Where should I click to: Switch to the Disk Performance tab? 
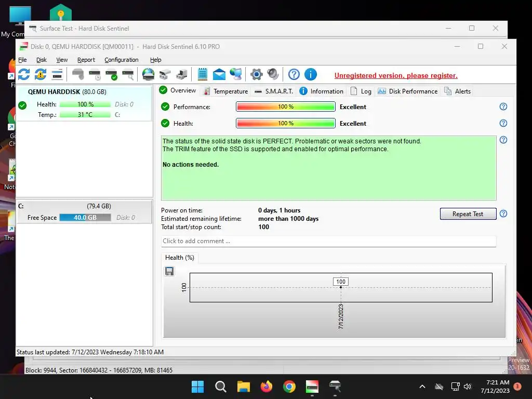(408, 91)
